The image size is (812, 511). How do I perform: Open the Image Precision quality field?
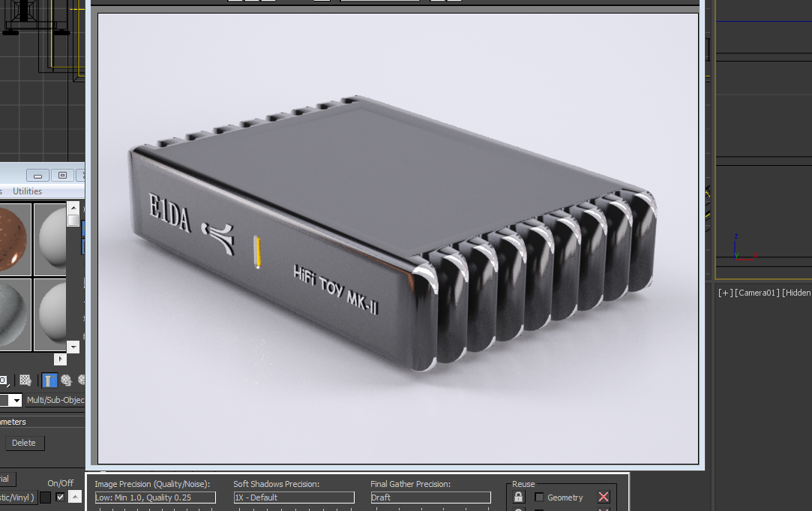155,497
